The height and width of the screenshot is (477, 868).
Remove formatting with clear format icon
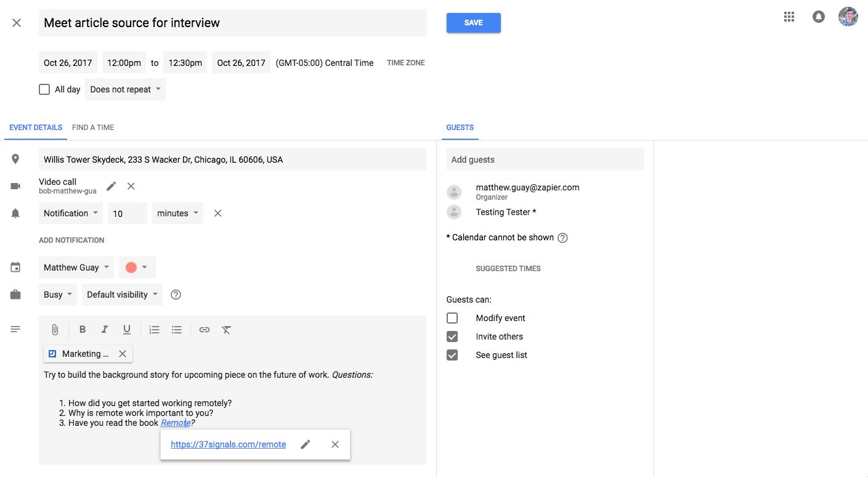click(x=227, y=330)
